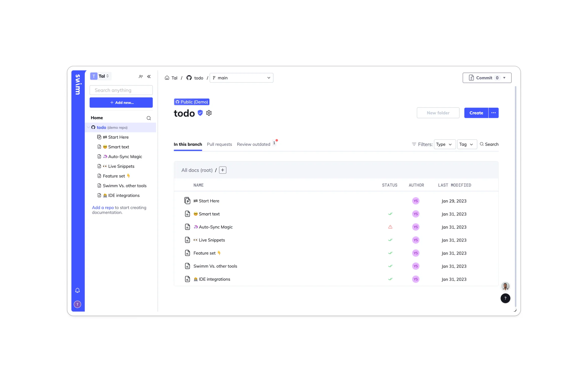Click the Add new... button
This screenshot has width=588, height=384.
point(121,103)
